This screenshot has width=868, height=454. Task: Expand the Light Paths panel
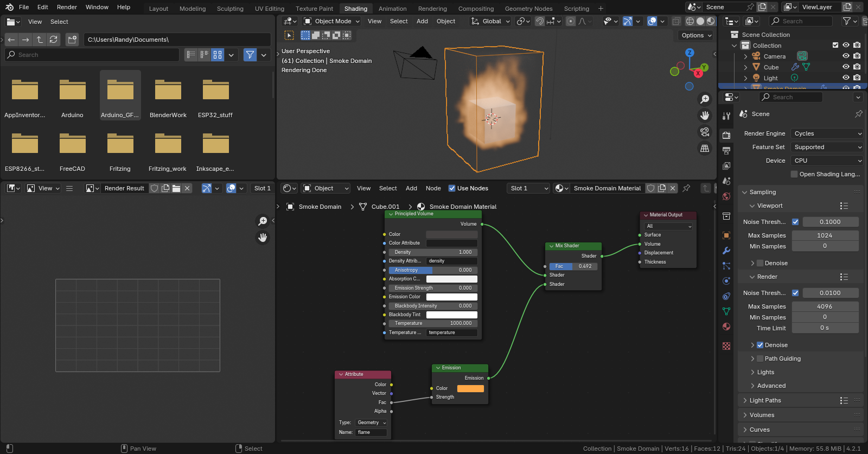click(x=765, y=400)
